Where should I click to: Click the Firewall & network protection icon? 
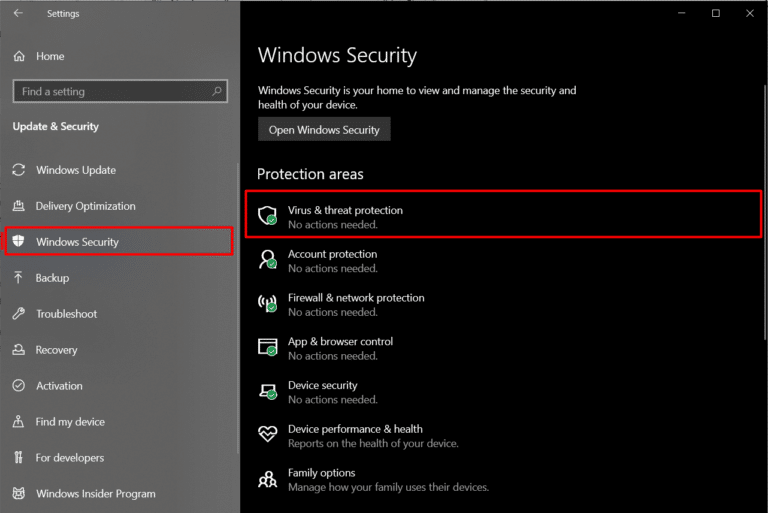pos(267,304)
